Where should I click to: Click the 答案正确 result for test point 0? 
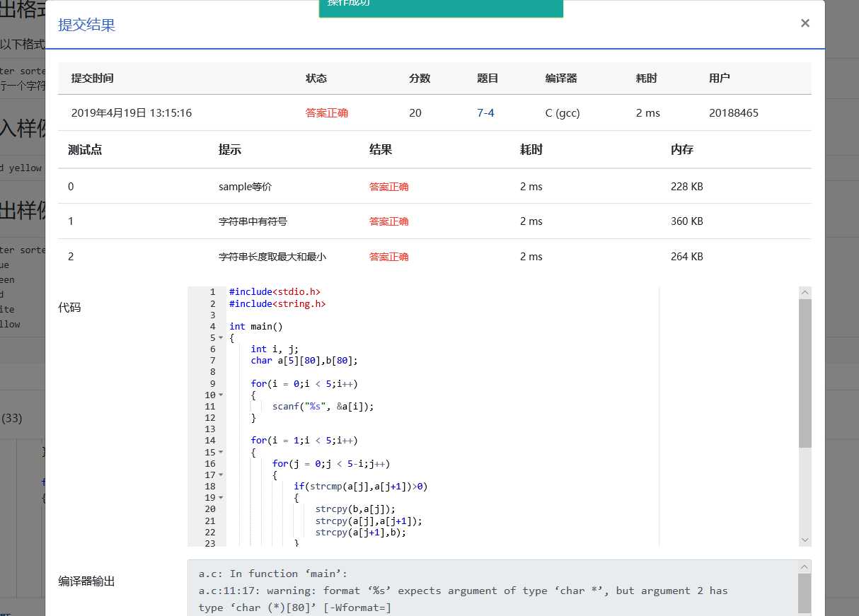pos(388,187)
